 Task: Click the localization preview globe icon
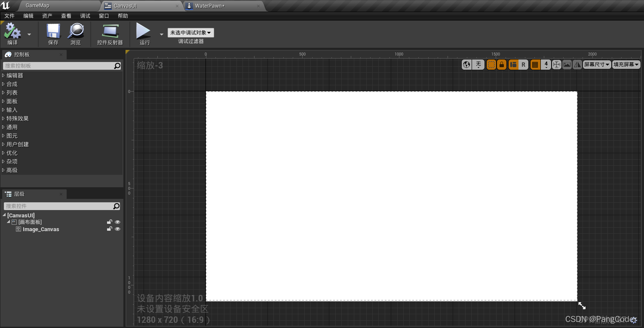click(x=466, y=65)
